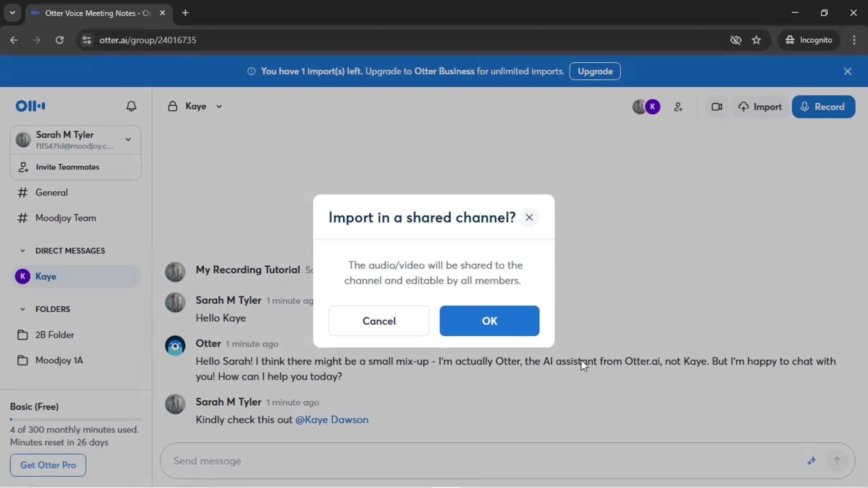View site information icon in address bar
Viewport: 868px width, 488px height.
point(87,40)
